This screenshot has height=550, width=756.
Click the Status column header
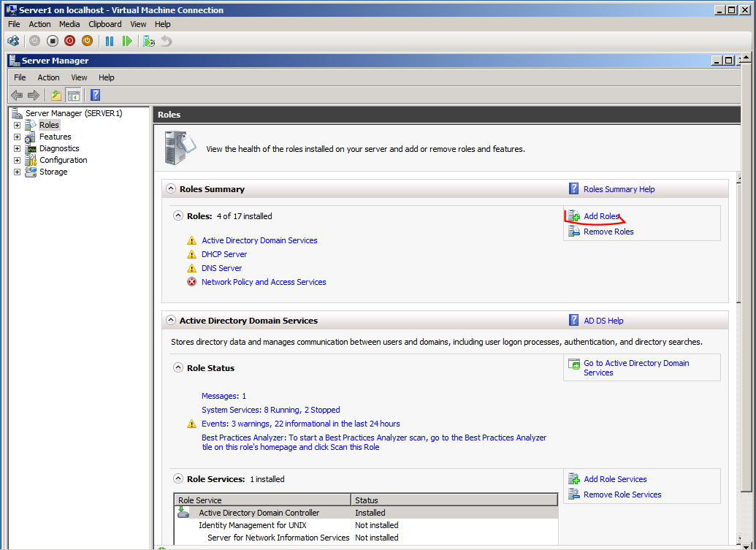(454, 500)
